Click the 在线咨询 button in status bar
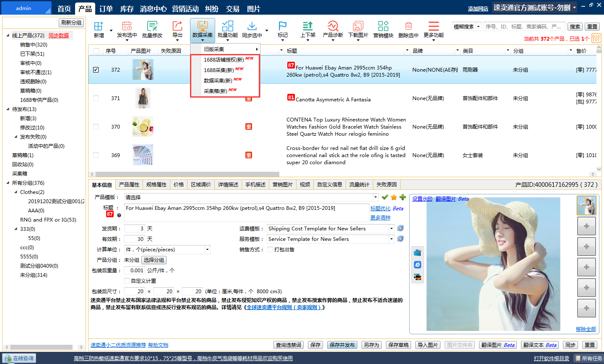Image resolution: width=604 pixels, height=364 pixels. pyautogui.click(x=19, y=358)
